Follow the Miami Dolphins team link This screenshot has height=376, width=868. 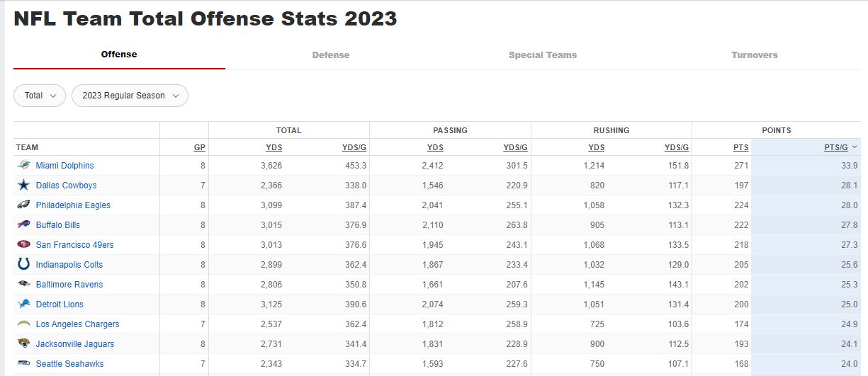pos(64,166)
